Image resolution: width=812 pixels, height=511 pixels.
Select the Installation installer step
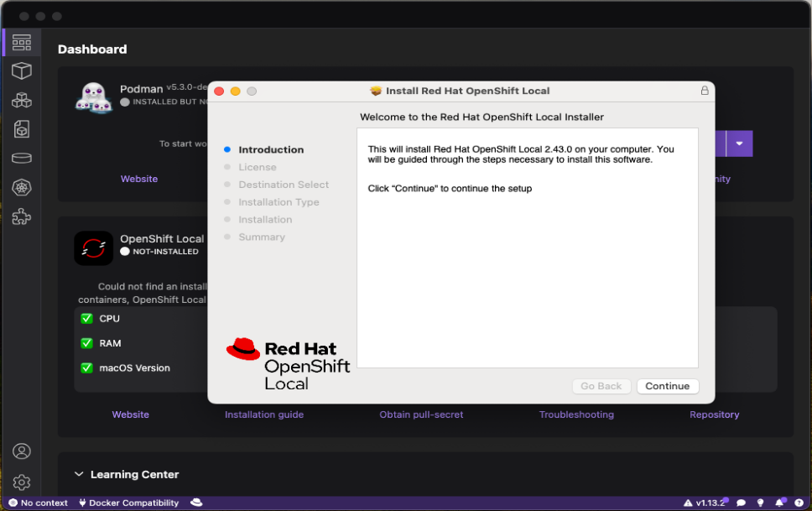[265, 219]
